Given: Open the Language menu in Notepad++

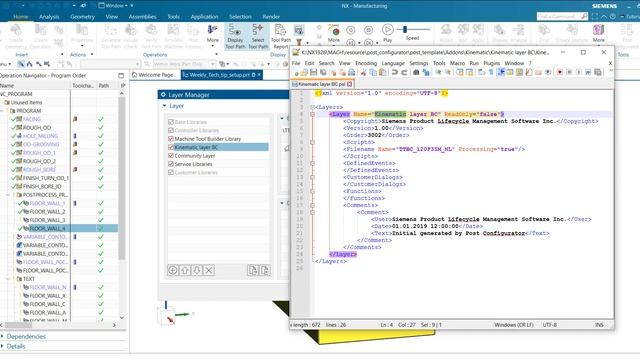Looking at the screenshot, I should coord(393,63).
